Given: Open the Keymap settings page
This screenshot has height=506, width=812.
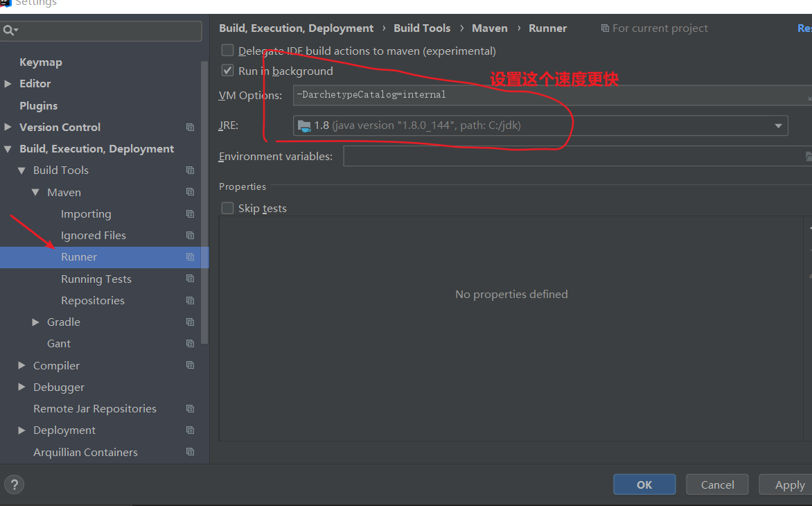Looking at the screenshot, I should (x=41, y=62).
